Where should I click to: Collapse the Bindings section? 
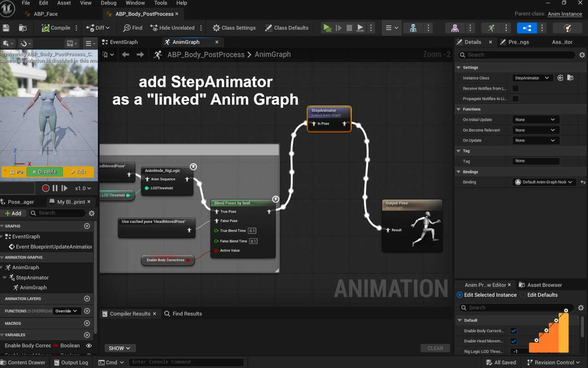(x=458, y=172)
